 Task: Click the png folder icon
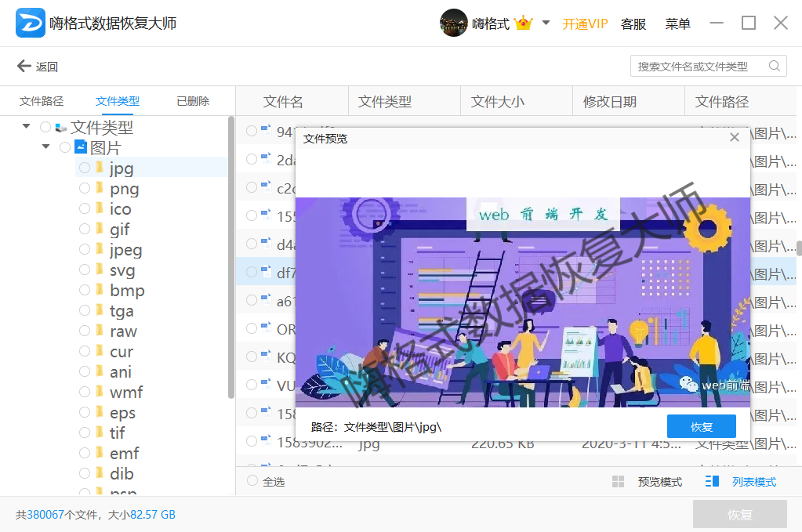(100, 187)
